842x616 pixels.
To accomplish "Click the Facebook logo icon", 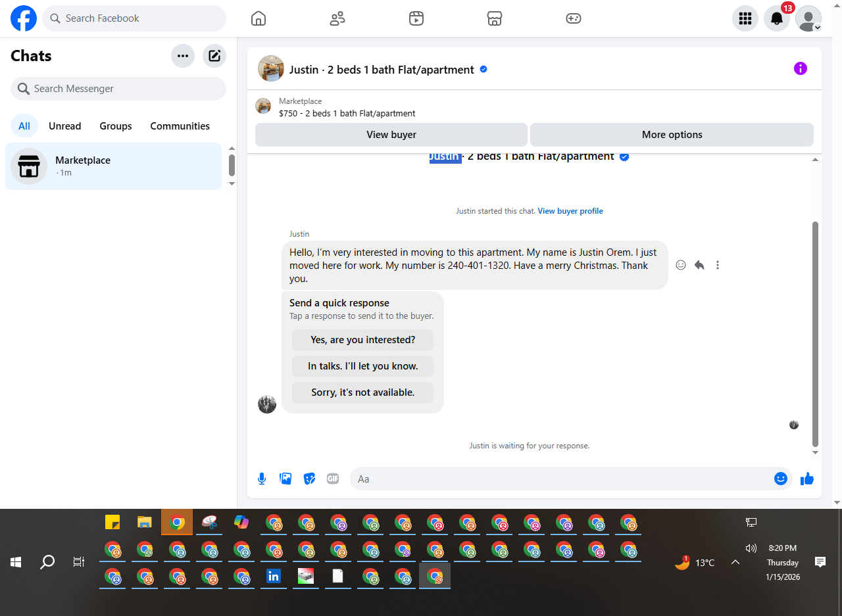I will tap(24, 18).
